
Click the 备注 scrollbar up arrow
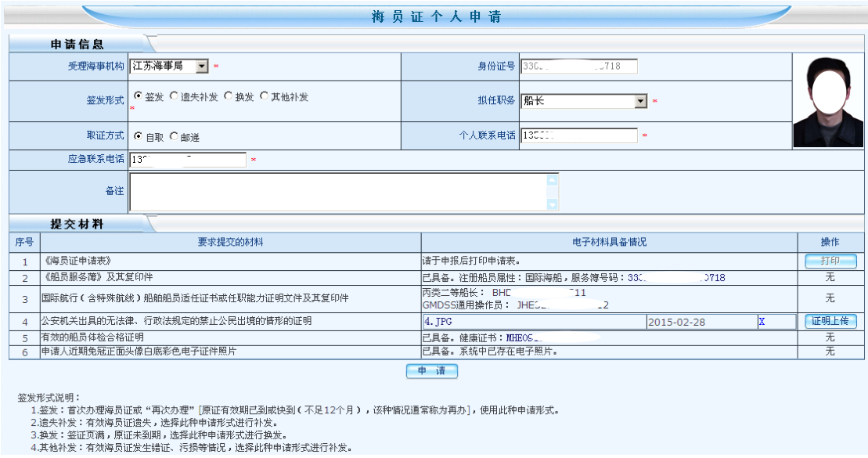coord(553,180)
